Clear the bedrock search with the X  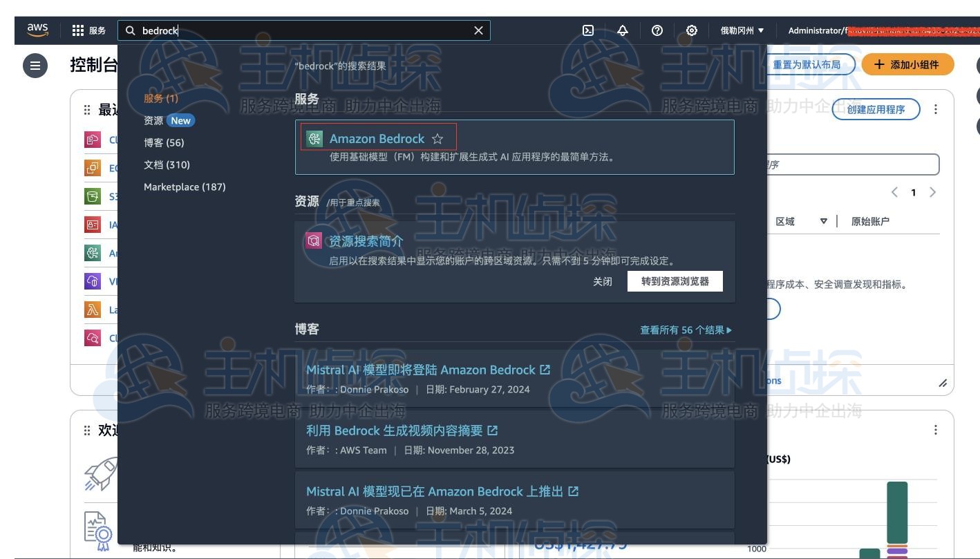coord(479,30)
